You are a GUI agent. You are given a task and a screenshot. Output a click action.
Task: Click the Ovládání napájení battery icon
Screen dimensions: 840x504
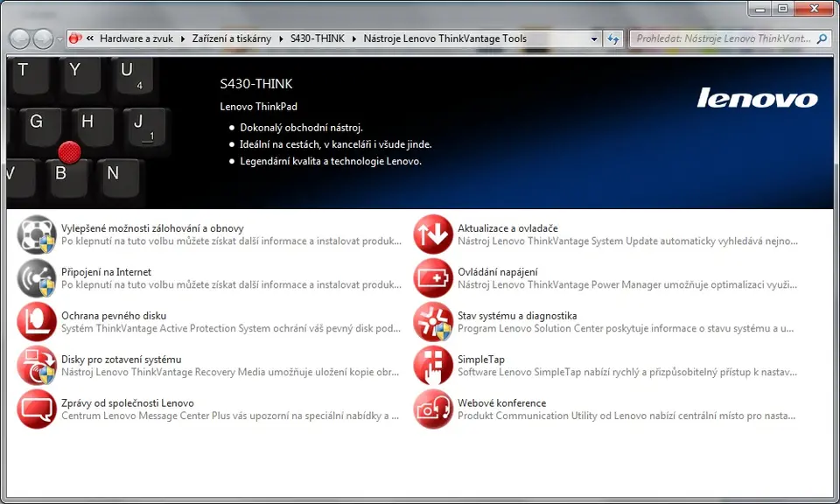coord(433,278)
